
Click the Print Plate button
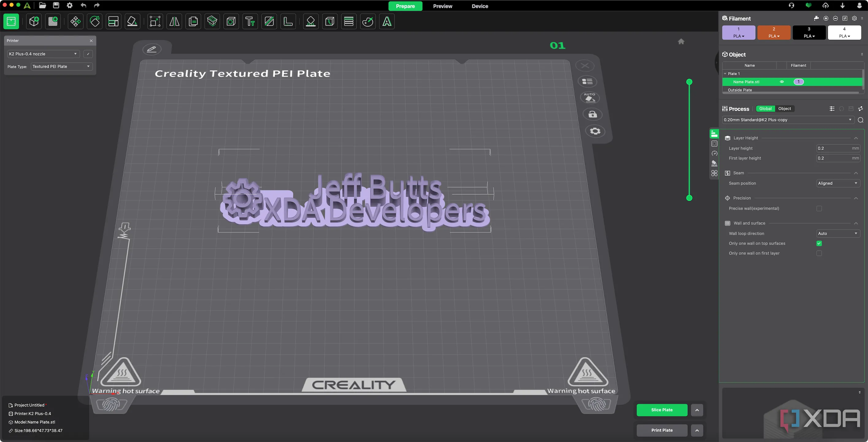tap(662, 430)
